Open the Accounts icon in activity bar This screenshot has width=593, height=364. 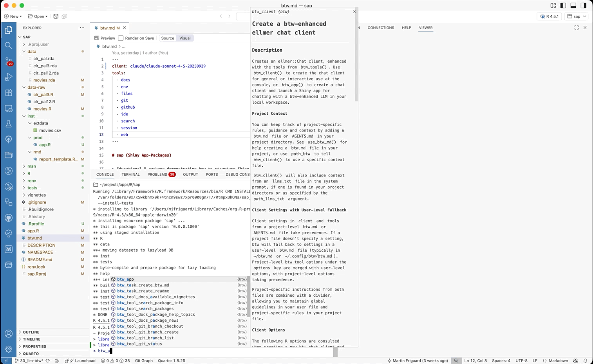coord(8,334)
